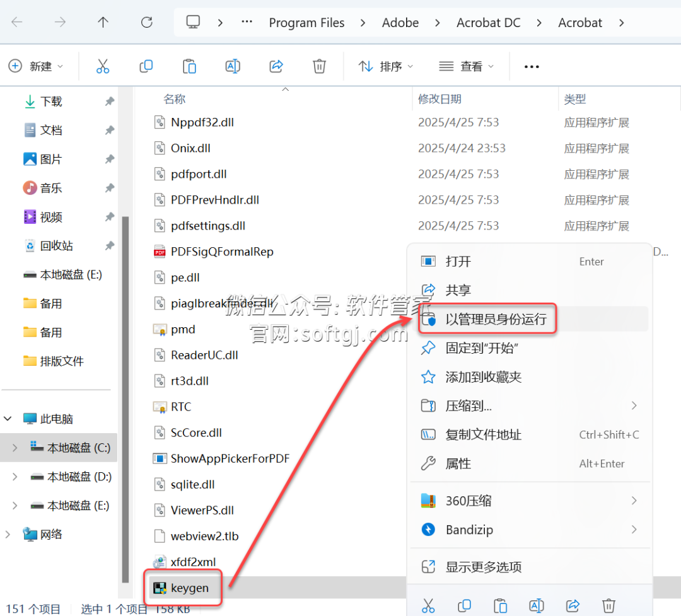Sort by the 修改日期 column header
The image size is (681, 616).
pyautogui.click(x=439, y=99)
